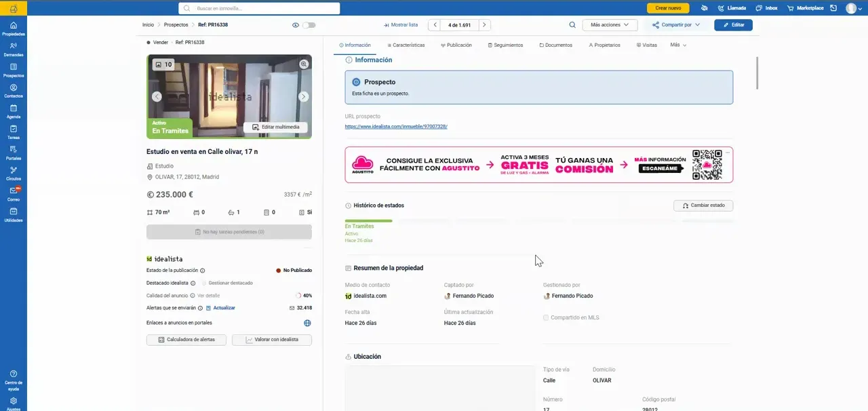The width and height of the screenshot is (868, 411).
Task: Click the Cambiar estado button
Action: point(703,205)
